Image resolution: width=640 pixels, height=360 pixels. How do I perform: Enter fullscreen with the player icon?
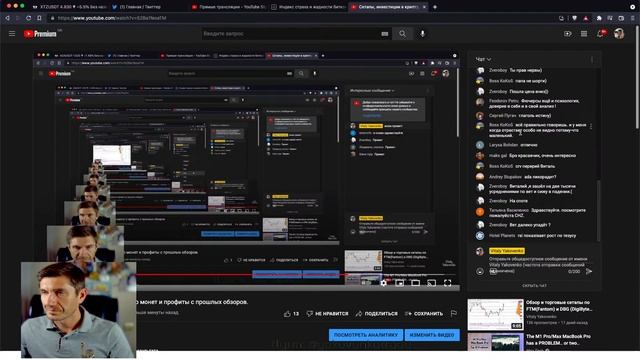pyautogui.click(x=447, y=283)
